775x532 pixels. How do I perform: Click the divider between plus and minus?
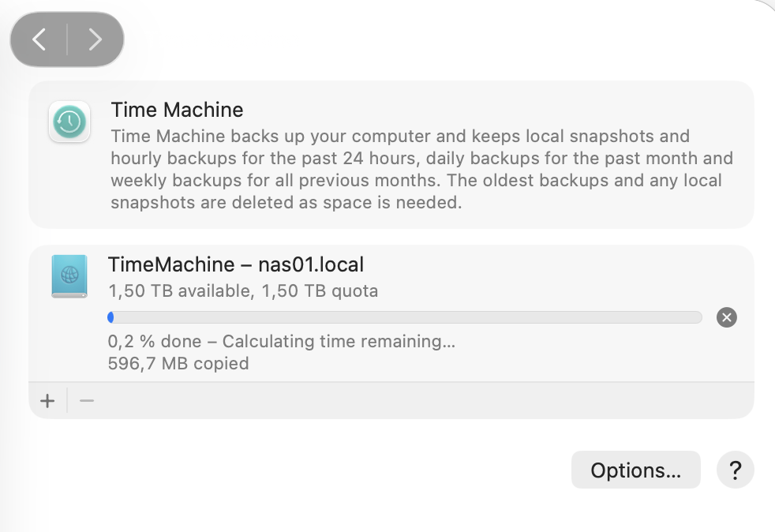(x=67, y=401)
